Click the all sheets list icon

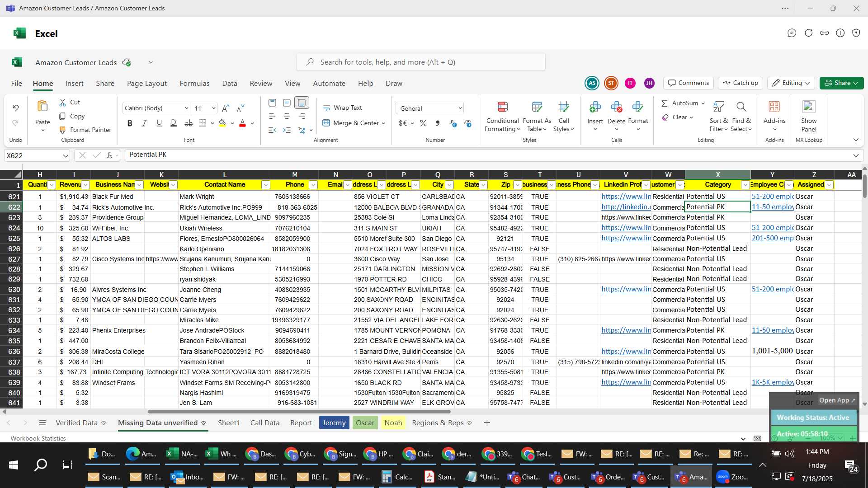tap(42, 423)
